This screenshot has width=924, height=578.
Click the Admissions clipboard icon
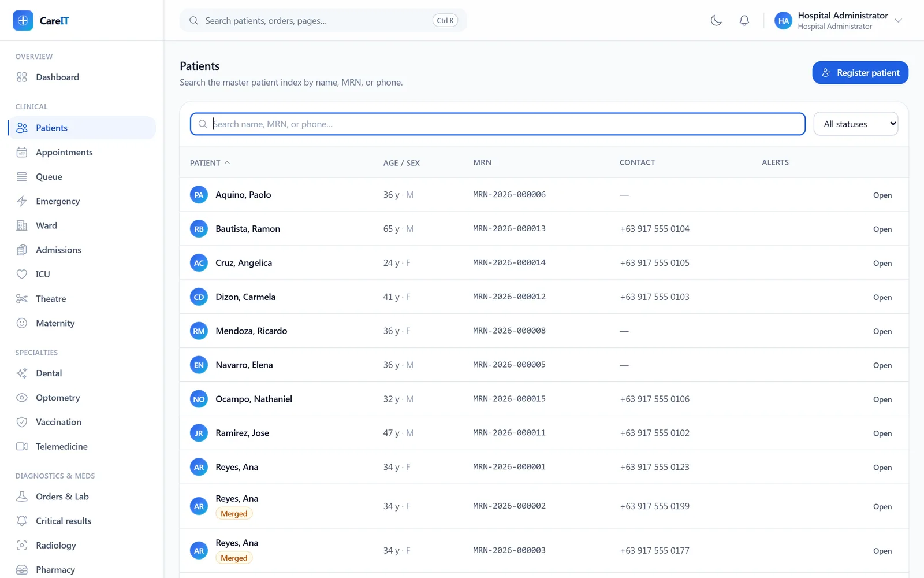(x=22, y=250)
